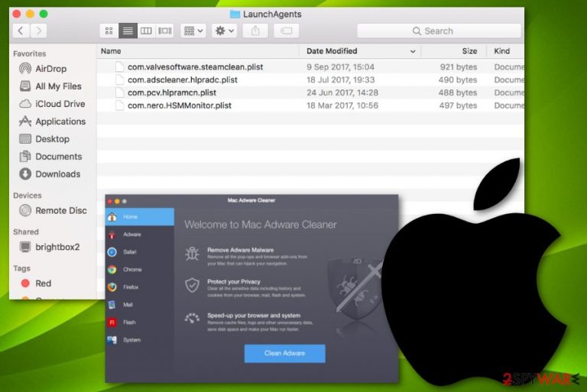Select Remote Disc under Devices
Viewport: 587px width, 392px height.
pos(53,210)
